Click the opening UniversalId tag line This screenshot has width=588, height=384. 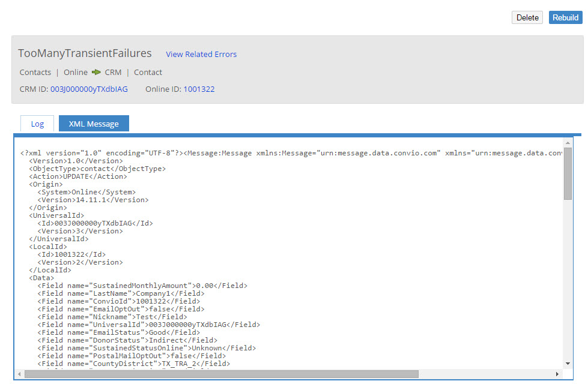click(56, 215)
